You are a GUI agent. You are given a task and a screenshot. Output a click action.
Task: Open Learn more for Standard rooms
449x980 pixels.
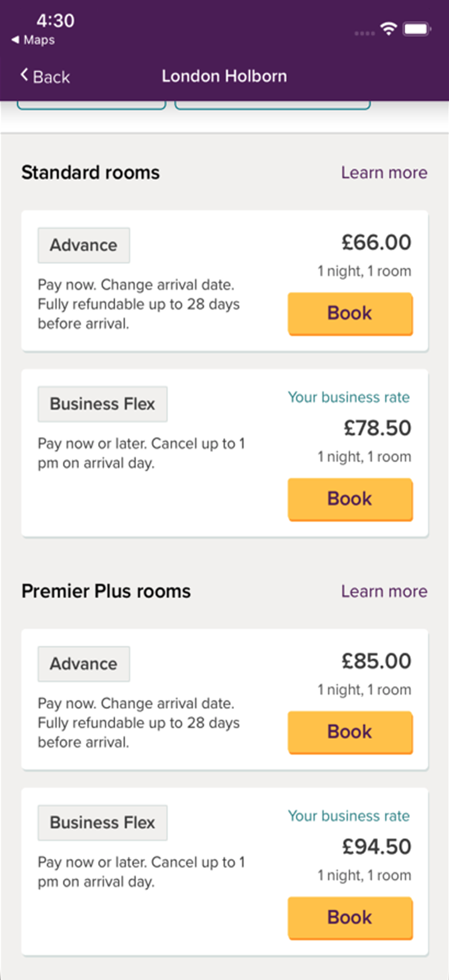coord(384,172)
